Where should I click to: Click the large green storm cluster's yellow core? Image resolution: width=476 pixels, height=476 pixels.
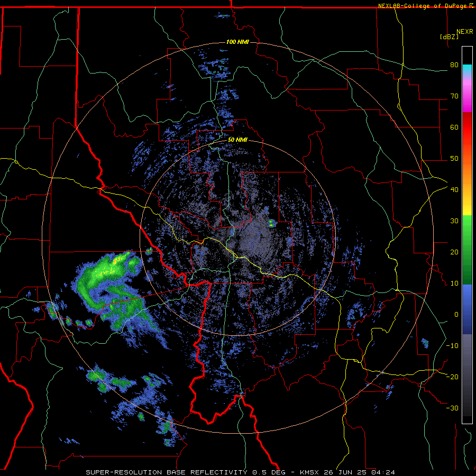click(x=118, y=260)
